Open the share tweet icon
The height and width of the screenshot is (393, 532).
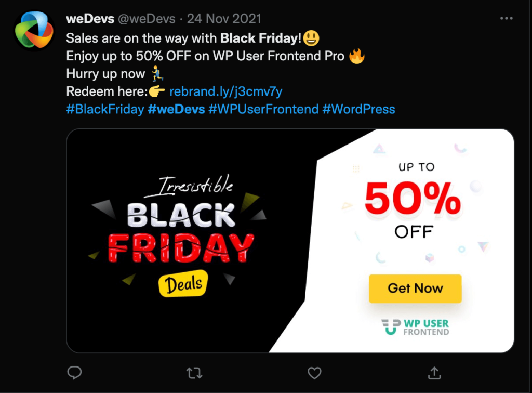(x=434, y=372)
